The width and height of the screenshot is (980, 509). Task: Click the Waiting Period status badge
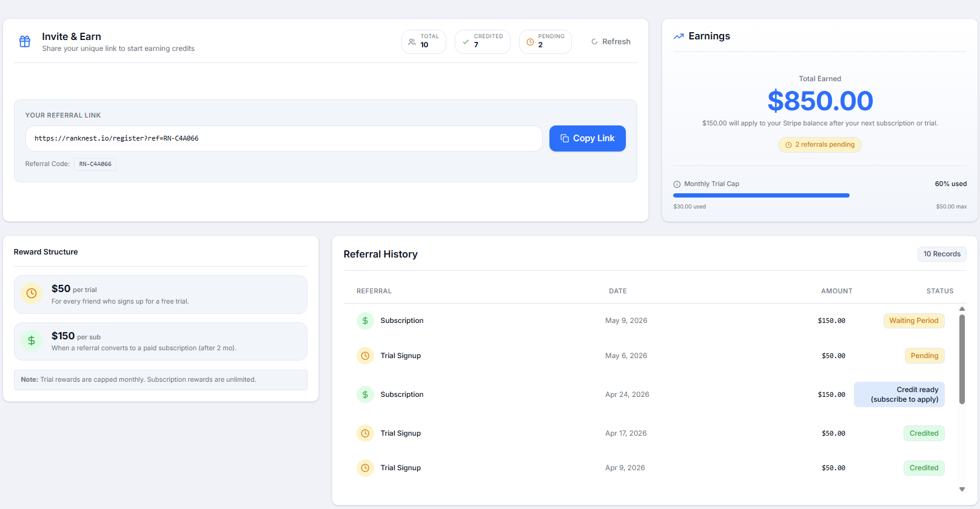(x=914, y=321)
